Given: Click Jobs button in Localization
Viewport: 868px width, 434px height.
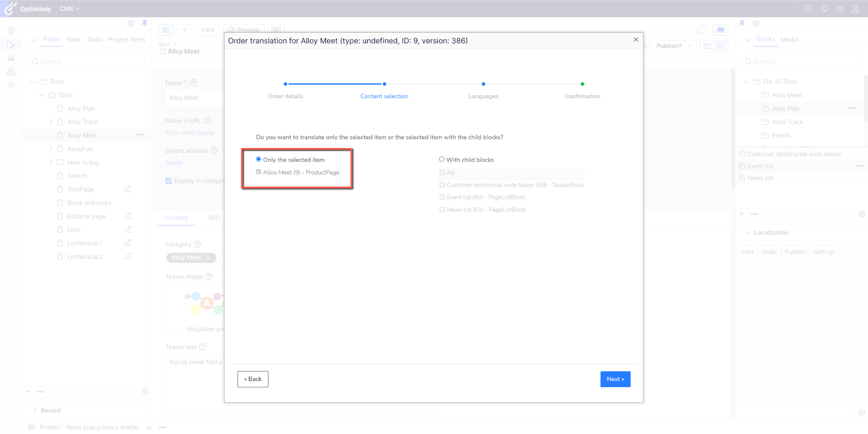Looking at the screenshot, I should click(x=747, y=252).
